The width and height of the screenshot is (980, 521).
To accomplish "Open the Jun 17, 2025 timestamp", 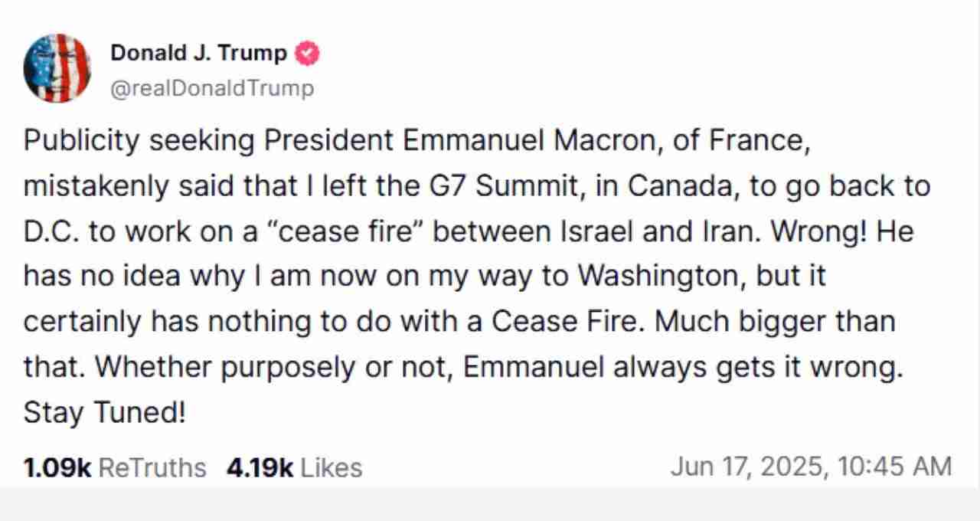I will 812,467.
